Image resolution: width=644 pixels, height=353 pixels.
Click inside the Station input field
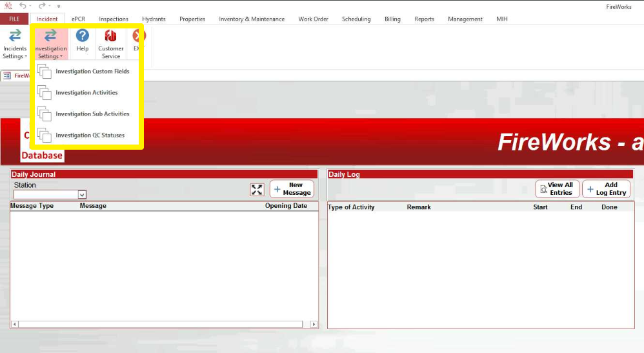click(46, 195)
